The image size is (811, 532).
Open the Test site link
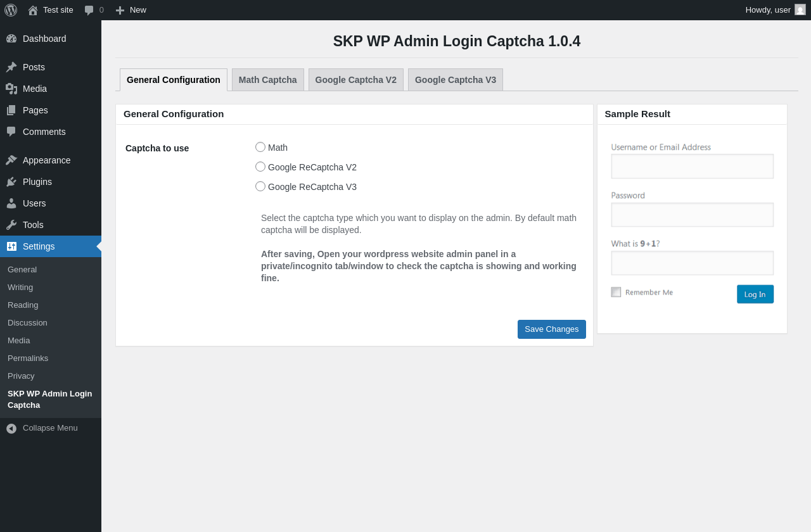(58, 9)
